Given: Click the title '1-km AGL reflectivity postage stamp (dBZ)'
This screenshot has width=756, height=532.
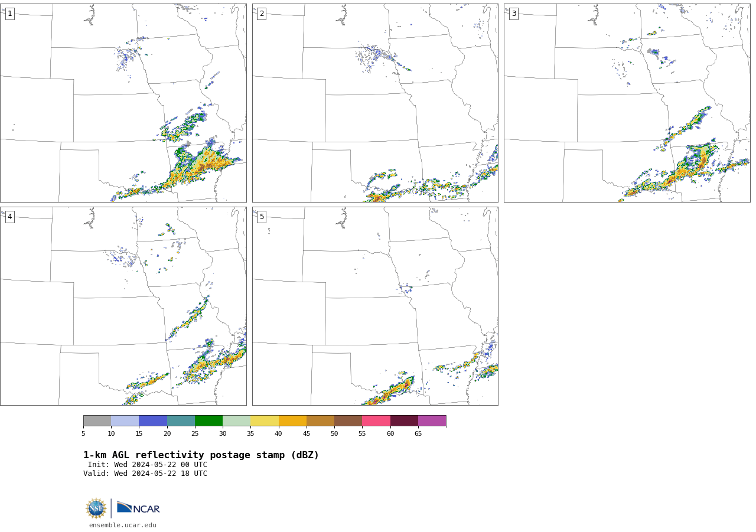Looking at the screenshot, I should pos(201,455).
